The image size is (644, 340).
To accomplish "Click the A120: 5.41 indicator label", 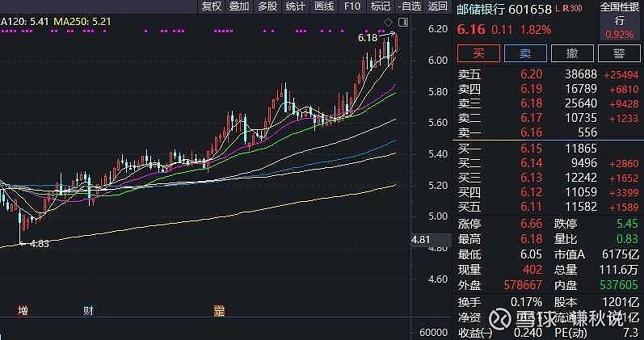I will 24,21.
